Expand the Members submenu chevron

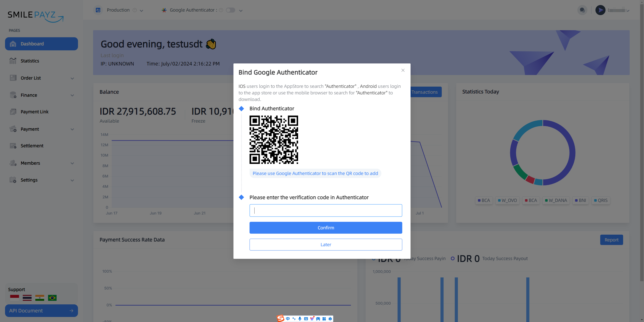coord(72,163)
